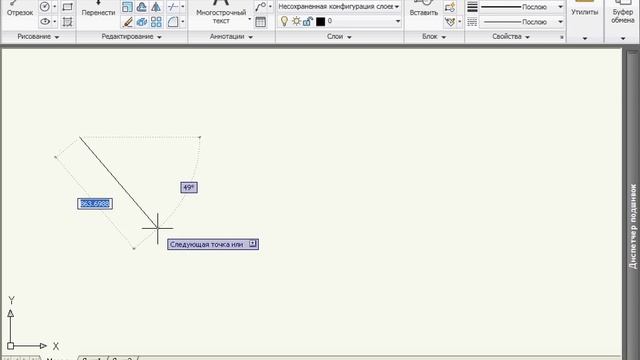Image resolution: width=640 pixels, height=360 pixels.
Task: Click the create block icon
Action: pyautogui.click(x=450, y=7)
